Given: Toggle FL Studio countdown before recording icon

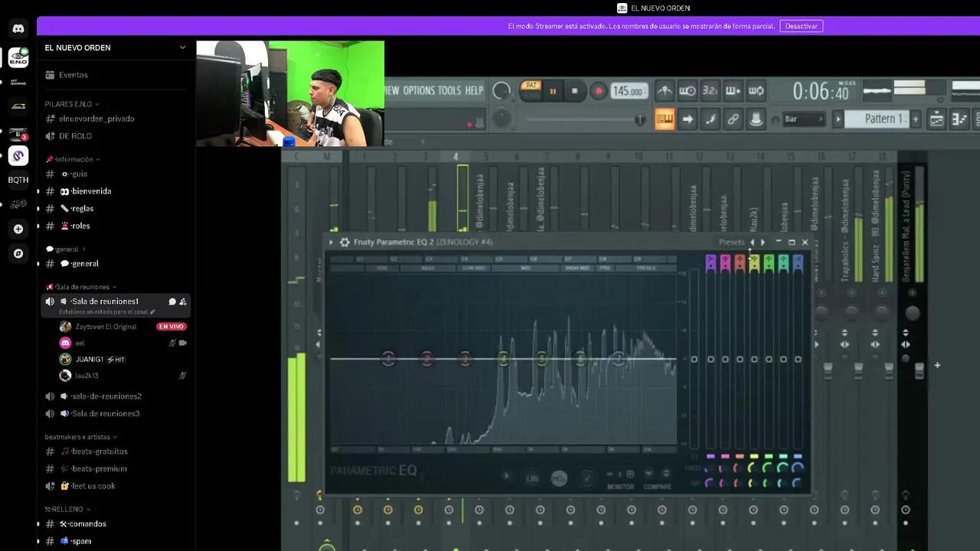Looking at the screenshot, I should pyautogui.click(x=710, y=91).
